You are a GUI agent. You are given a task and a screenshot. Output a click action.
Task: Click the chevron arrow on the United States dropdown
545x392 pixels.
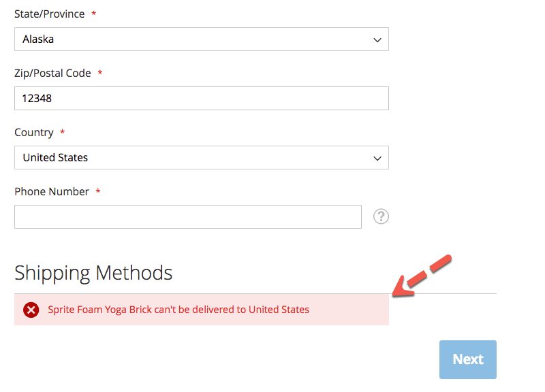377,158
